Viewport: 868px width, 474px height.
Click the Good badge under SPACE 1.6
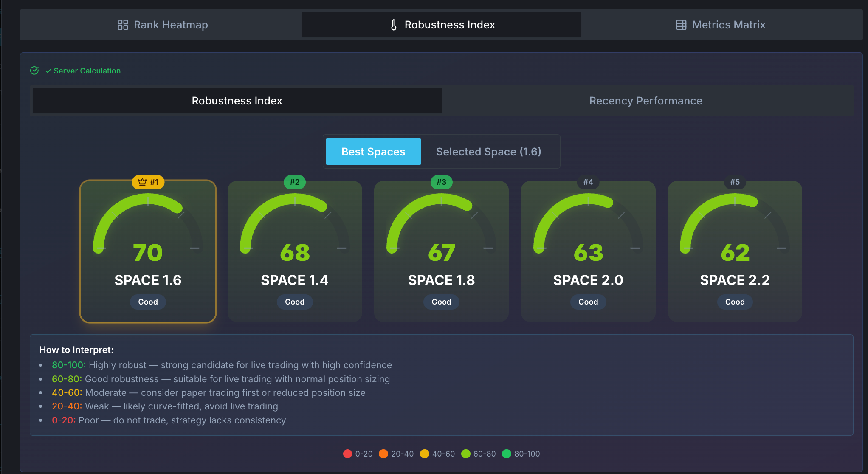(x=148, y=302)
